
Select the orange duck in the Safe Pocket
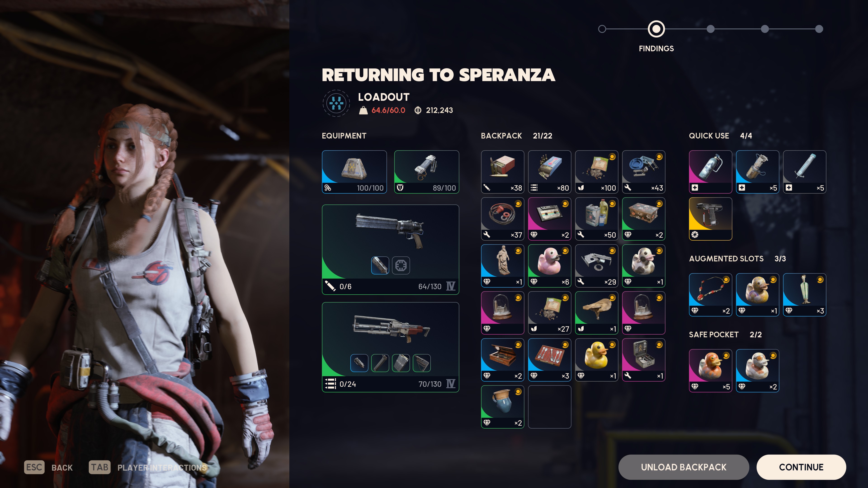pyautogui.click(x=710, y=371)
